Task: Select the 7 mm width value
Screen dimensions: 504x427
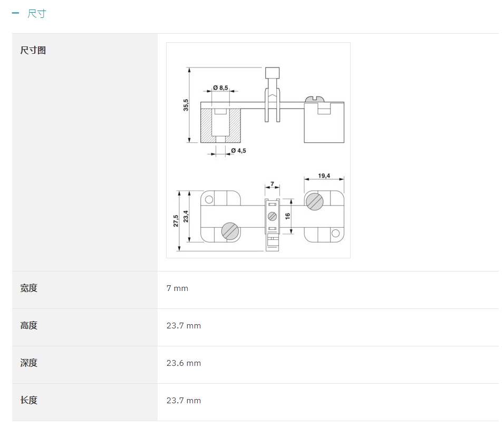Action: coord(177,288)
